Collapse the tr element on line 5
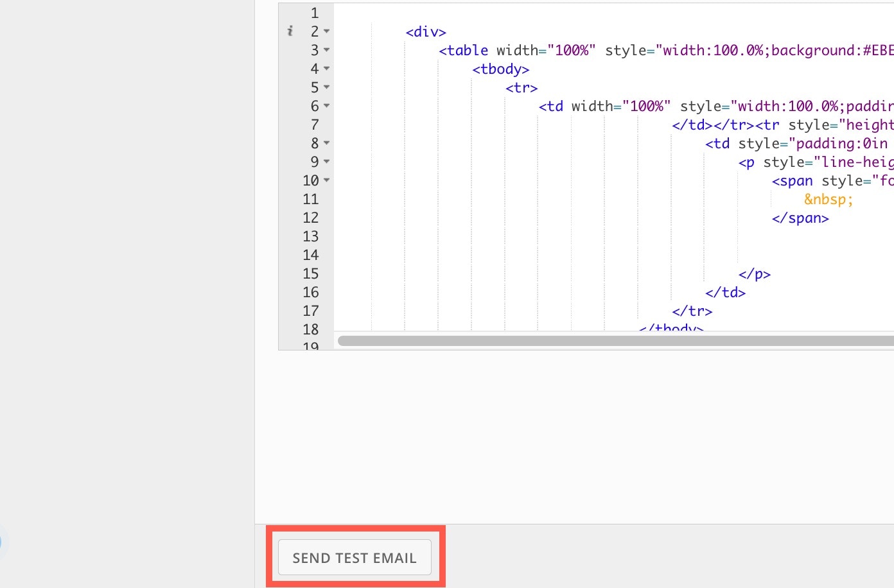 pyautogui.click(x=326, y=87)
